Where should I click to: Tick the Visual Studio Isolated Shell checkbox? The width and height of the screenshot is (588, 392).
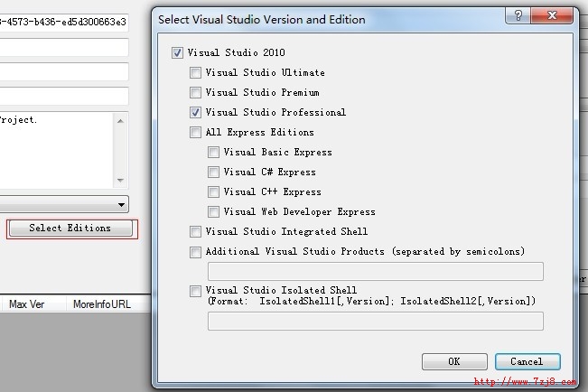[195, 292]
